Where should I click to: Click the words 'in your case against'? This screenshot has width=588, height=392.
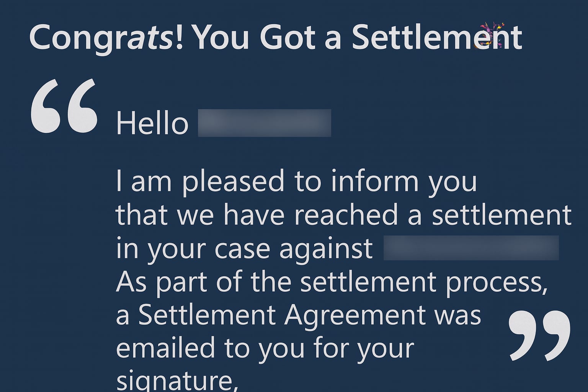(x=244, y=248)
